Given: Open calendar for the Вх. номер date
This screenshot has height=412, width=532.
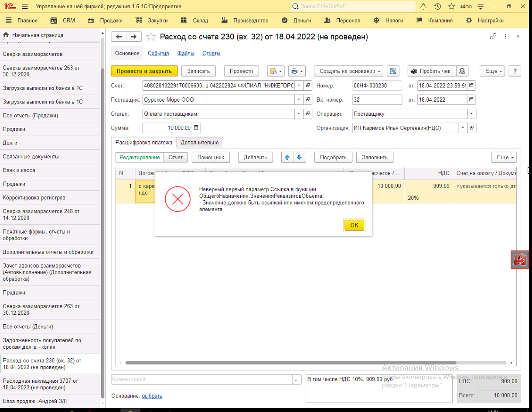Looking at the screenshot, I should pos(471,100).
